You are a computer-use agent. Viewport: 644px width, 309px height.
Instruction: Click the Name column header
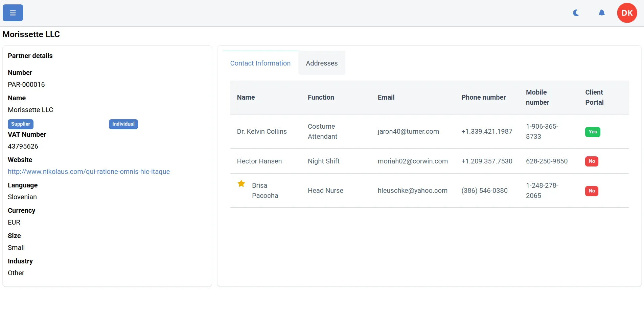tap(246, 97)
